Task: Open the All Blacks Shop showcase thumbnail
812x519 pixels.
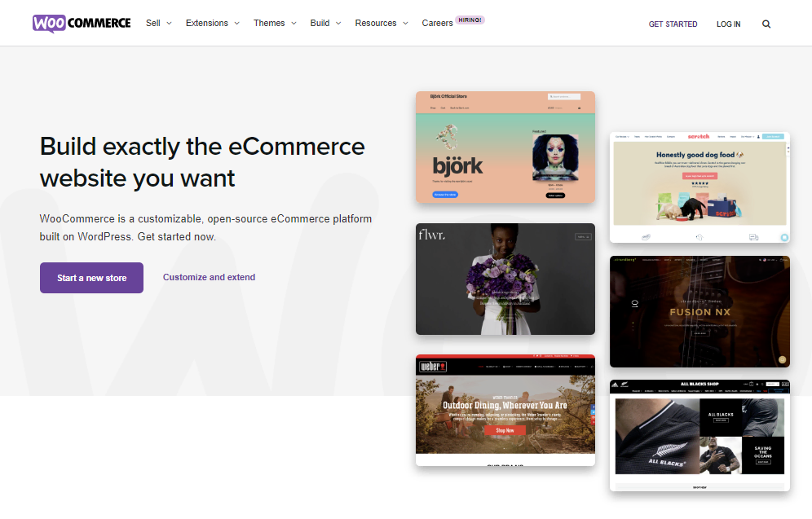Action: (699, 435)
